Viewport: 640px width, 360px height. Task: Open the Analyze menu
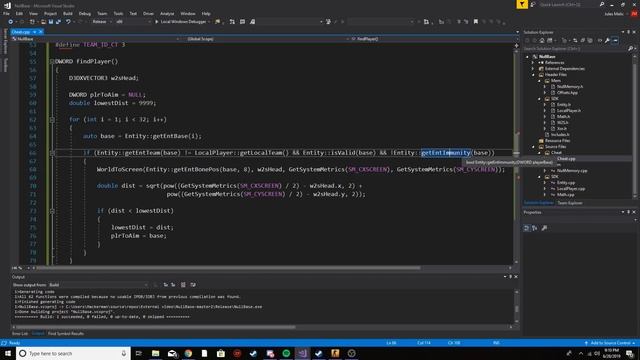pyautogui.click(x=167, y=13)
